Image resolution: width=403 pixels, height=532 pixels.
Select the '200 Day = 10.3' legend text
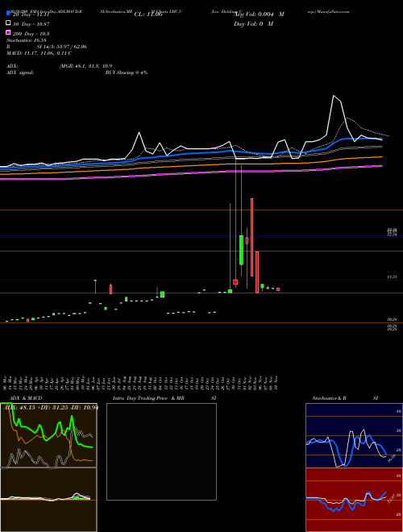click(x=31, y=34)
